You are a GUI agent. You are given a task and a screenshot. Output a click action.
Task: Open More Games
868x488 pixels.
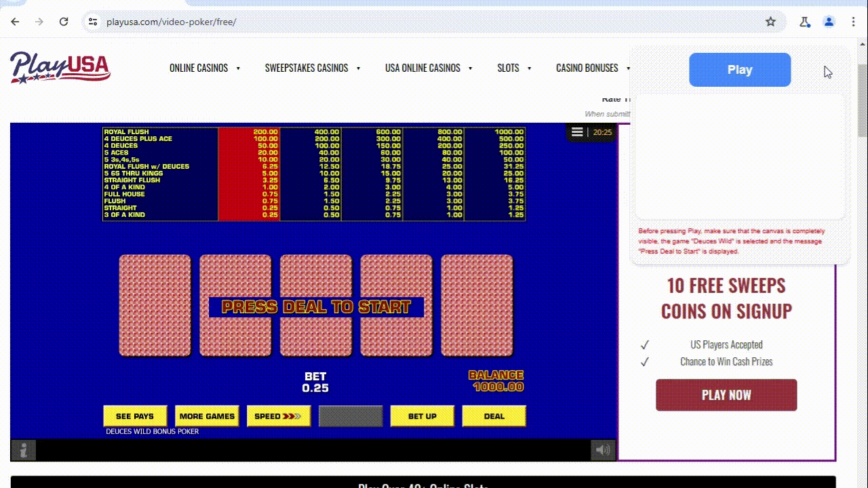tap(207, 416)
